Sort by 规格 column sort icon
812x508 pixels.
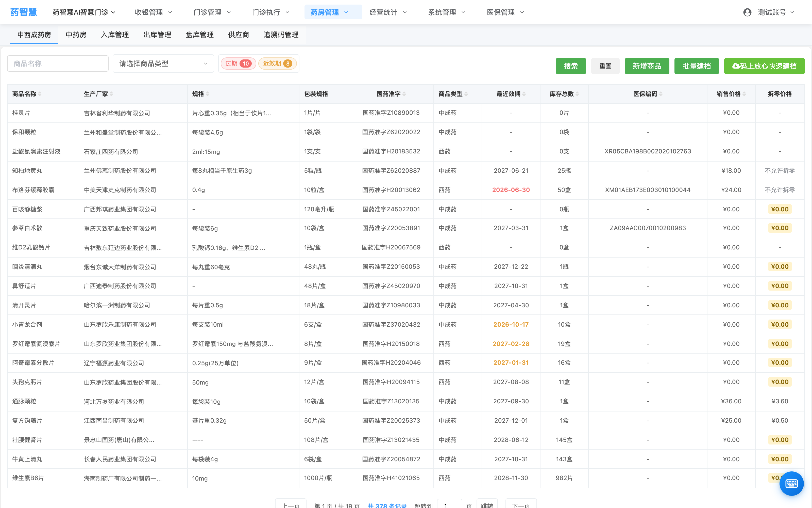tap(208, 94)
